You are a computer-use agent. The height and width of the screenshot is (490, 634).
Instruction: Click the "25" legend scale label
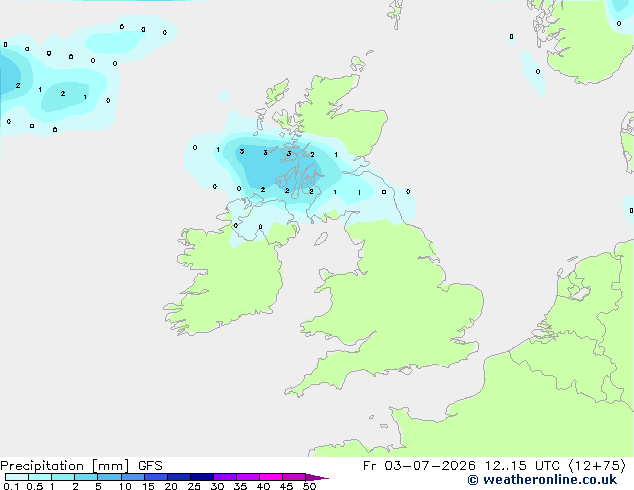[194, 486]
